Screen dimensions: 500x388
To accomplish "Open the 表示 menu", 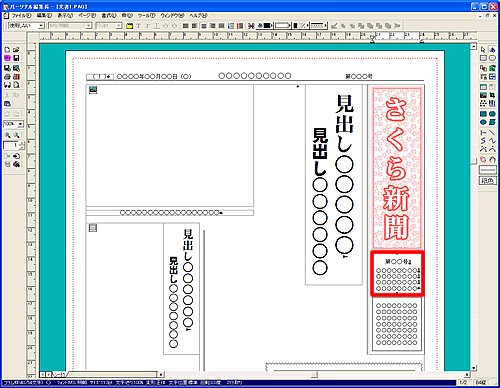I will coord(65,16).
